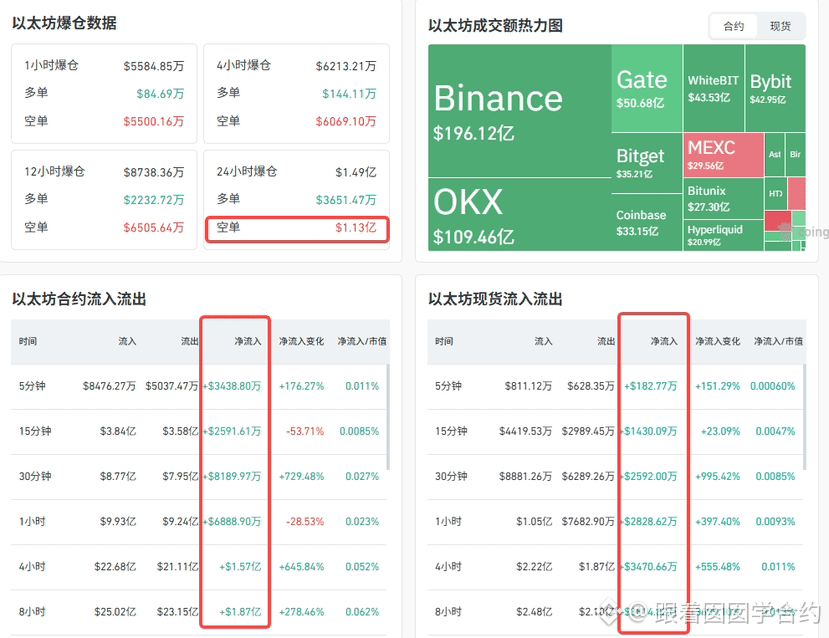Click 24小时 空单 value $1.13亿

click(356, 228)
